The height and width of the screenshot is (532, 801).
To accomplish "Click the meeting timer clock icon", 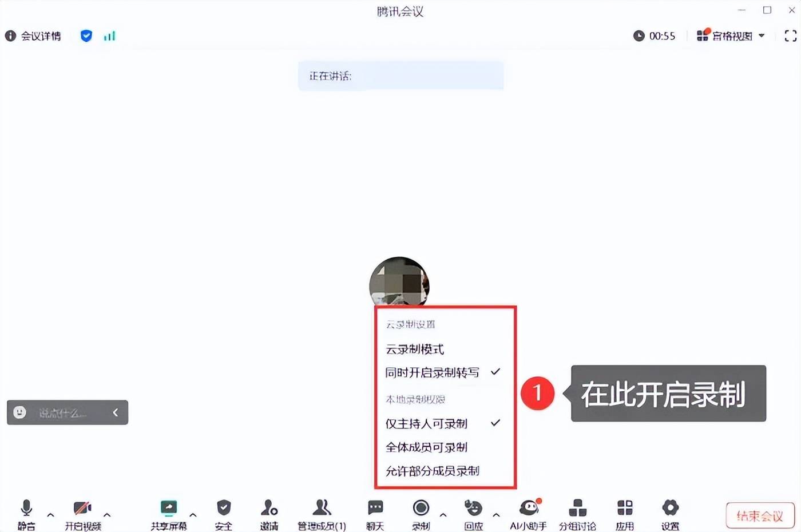I will pyautogui.click(x=639, y=36).
